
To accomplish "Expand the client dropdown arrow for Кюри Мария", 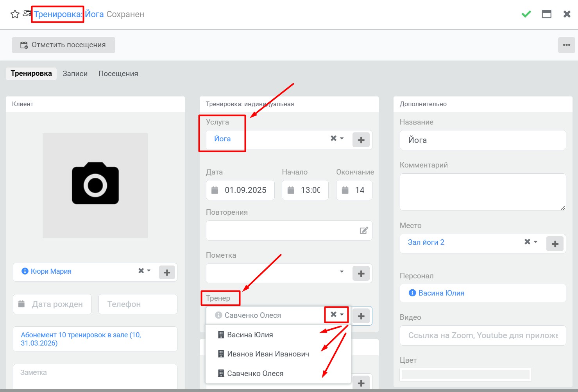I will coord(149,271).
